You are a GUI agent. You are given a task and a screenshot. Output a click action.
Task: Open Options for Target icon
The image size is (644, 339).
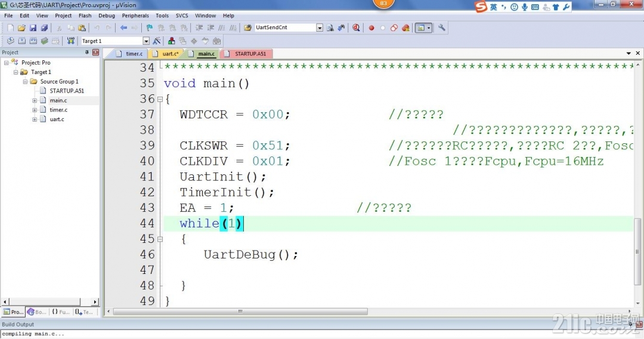[156, 41]
